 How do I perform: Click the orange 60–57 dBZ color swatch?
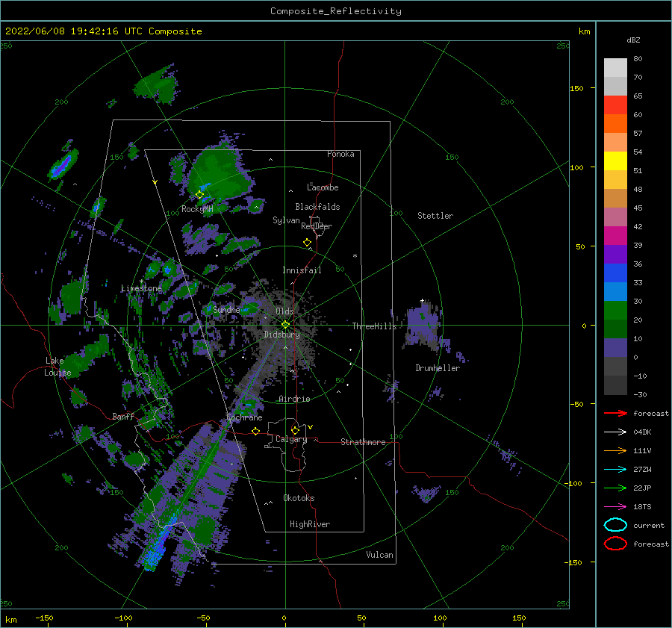[x=615, y=123]
